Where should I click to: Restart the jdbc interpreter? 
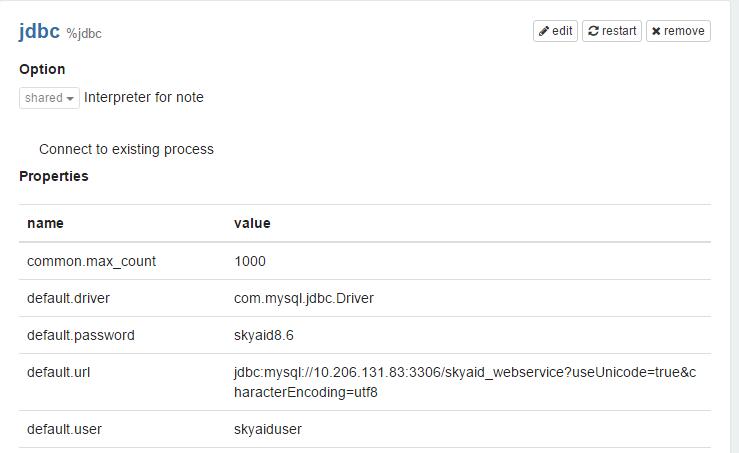(x=611, y=31)
